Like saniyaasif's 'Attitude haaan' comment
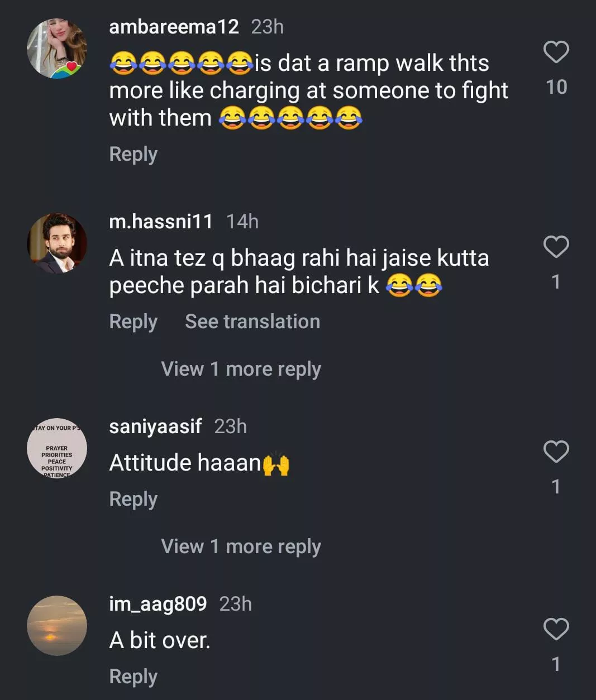596x700 pixels. (x=556, y=452)
